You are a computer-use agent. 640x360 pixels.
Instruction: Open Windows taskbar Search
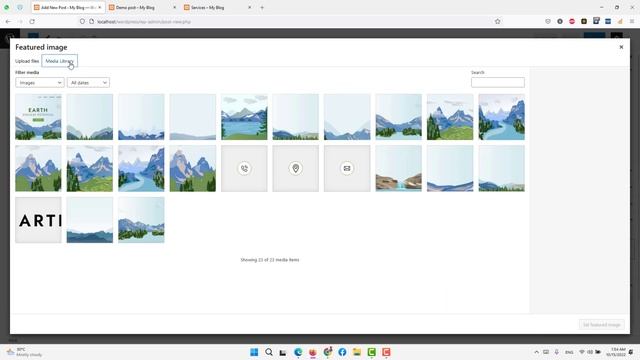(x=269, y=352)
